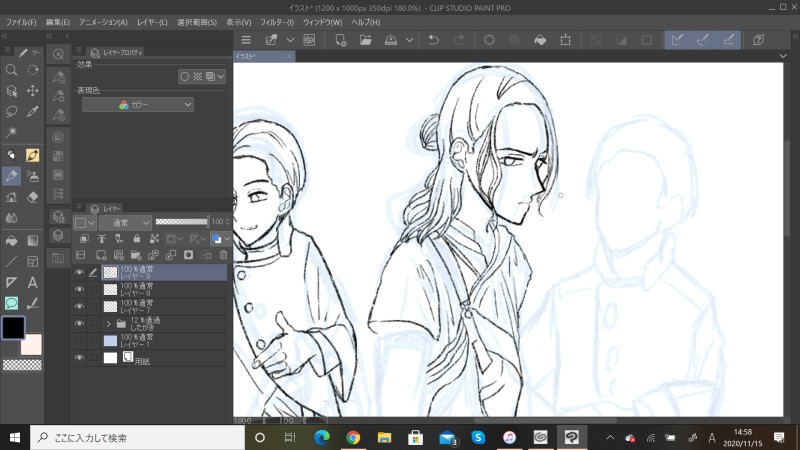
Task: Click the Clear selection spinner icon
Action: [x=489, y=40]
